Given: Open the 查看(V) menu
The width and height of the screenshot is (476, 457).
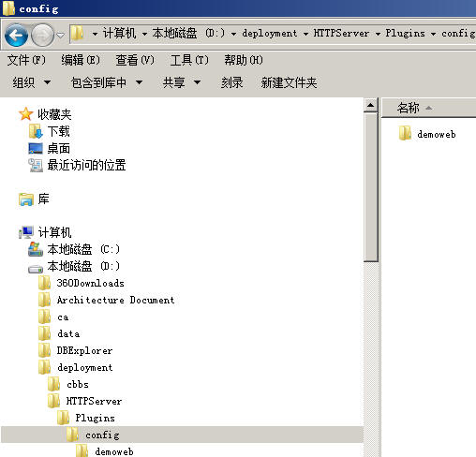Looking at the screenshot, I should point(135,60).
